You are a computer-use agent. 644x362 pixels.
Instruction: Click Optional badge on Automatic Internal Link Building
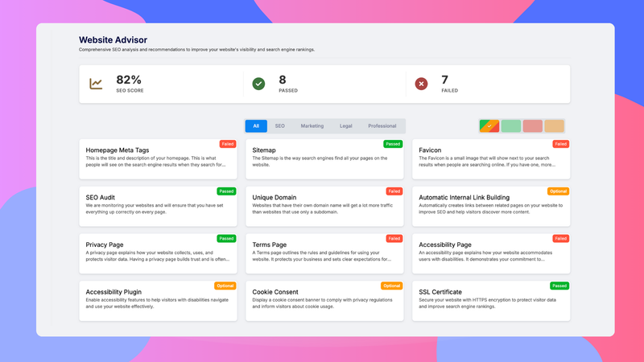tap(558, 191)
